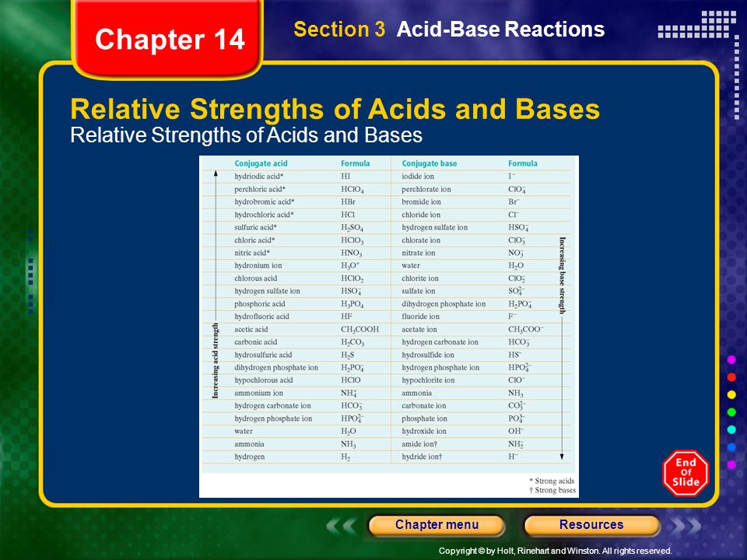Click the nitric acid* cell
The height and width of the screenshot is (560, 747).
(252, 253)
